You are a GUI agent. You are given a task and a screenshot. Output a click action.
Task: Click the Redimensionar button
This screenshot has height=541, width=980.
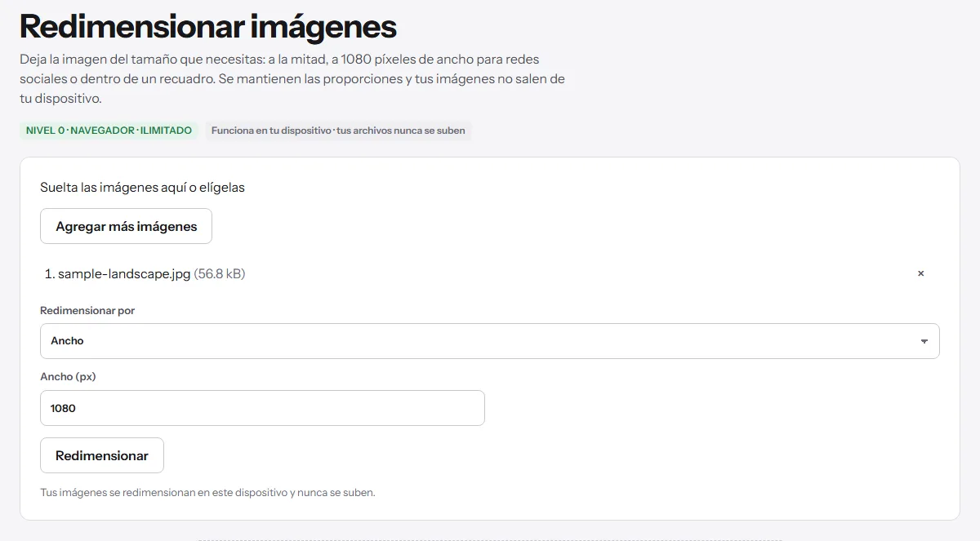tap(102, 455)
